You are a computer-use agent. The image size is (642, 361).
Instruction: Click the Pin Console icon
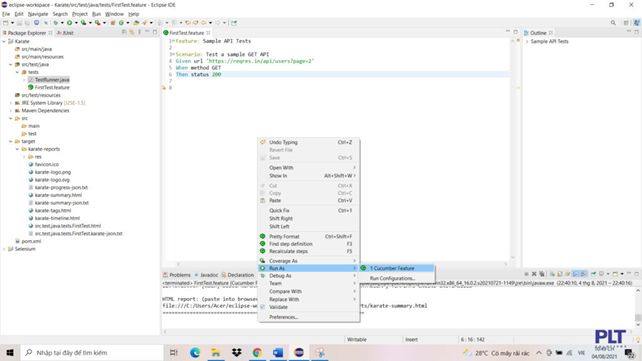[593, 274]
